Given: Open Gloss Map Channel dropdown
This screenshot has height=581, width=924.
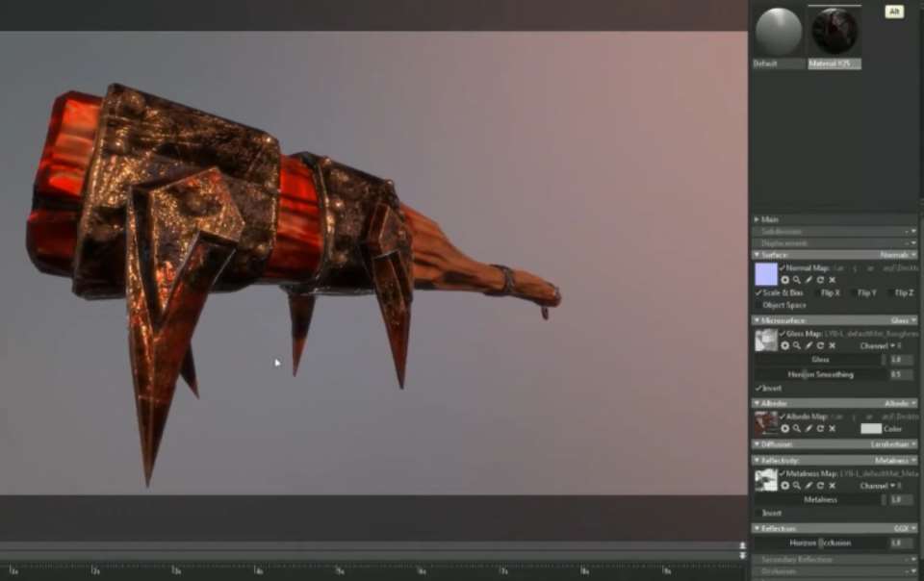Looking at the screenshot, I should coord(881,346).
